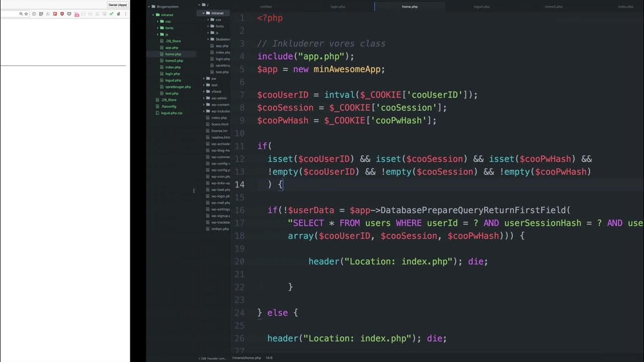Image resolution: width=644 pixels, height=362 pixels.
Task: Open the red shield extension icon
Action: (x=62, y=14)
